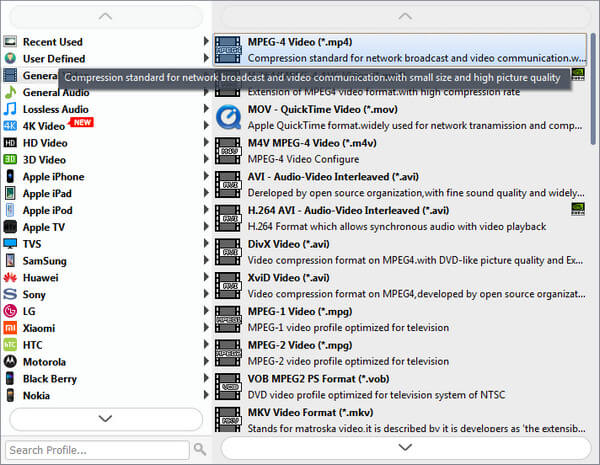Click the Huawei logo icon
The width and height of the screenshot is (600, 465).
pos(10,277)
